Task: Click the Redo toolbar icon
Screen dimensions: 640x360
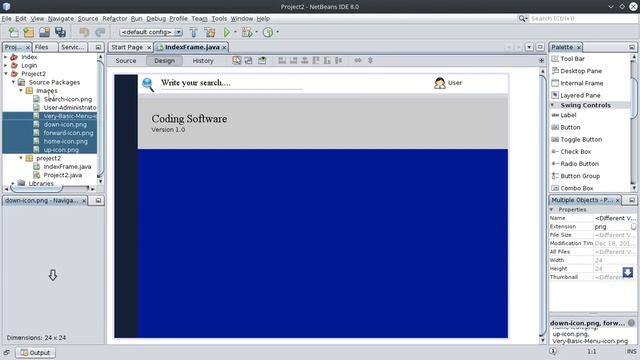Action: [100, 32]
